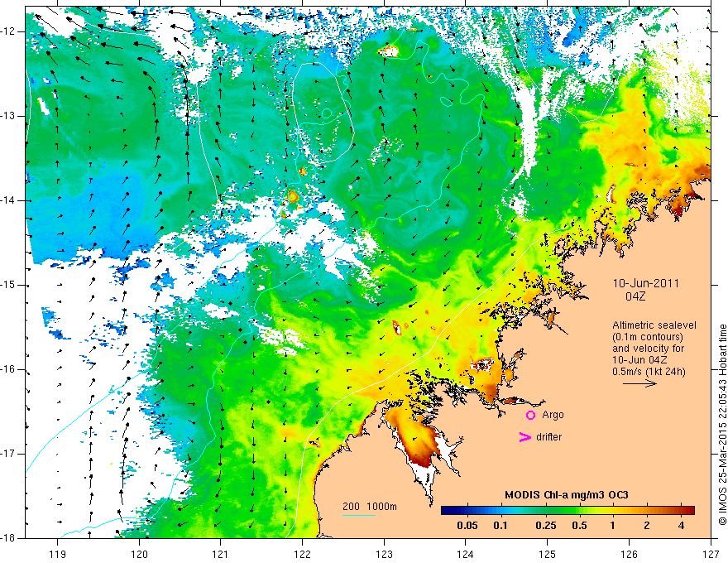Click the velocity scale arrow under 0.5m/s
The image size is (728, 563).
639,383
